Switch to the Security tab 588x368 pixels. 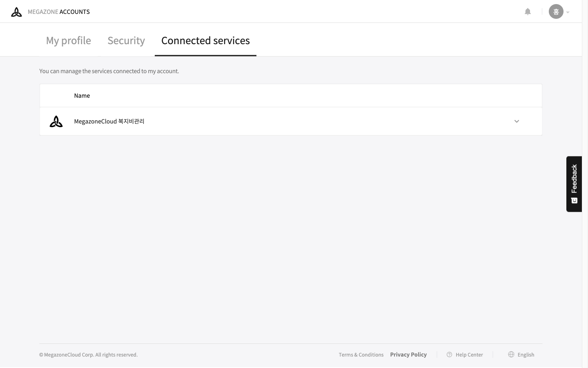click(x=126, y=40)
